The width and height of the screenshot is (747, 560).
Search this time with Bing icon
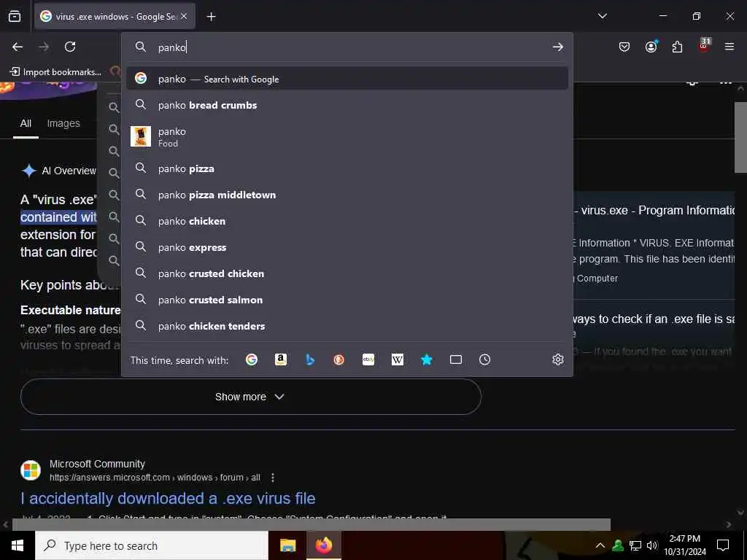point(310,360)
